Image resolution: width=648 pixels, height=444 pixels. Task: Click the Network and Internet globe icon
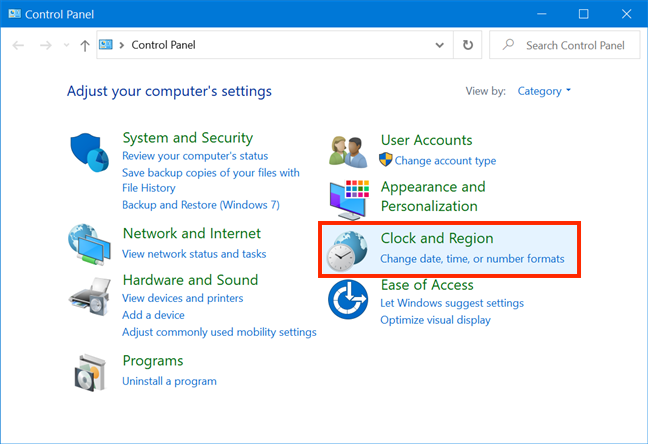[x=89, y=244]
